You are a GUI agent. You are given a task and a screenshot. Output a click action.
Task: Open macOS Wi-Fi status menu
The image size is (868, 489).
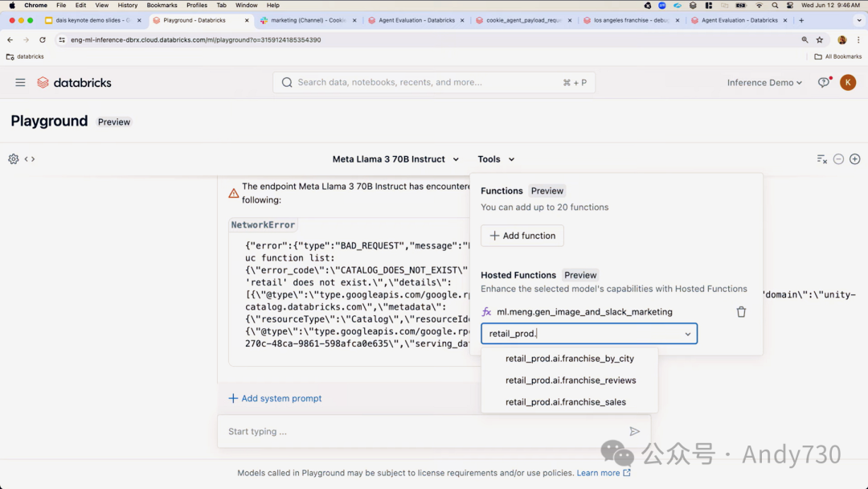pyautogui.click(x=759, y=5)
